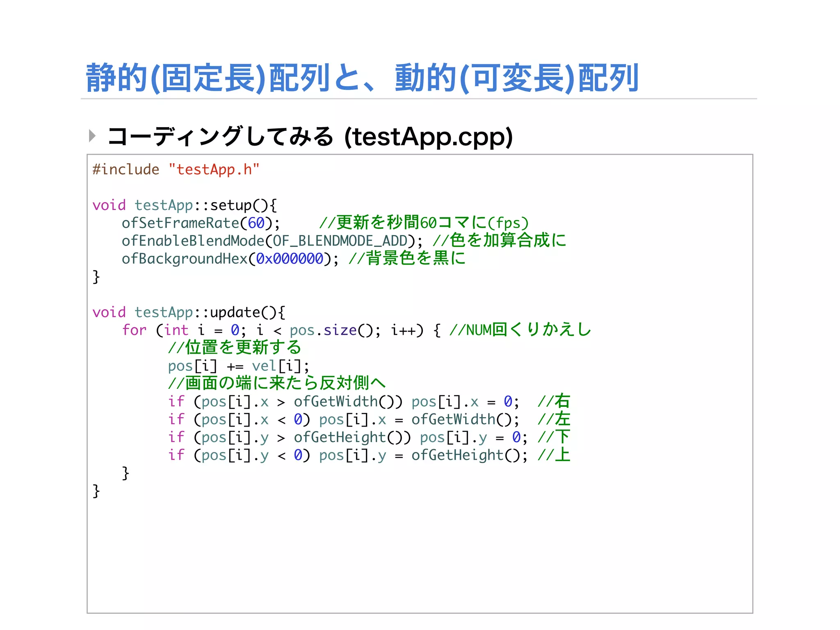Click the comment //背景色を黒に
840x630 pixels.
click(407, 258)
